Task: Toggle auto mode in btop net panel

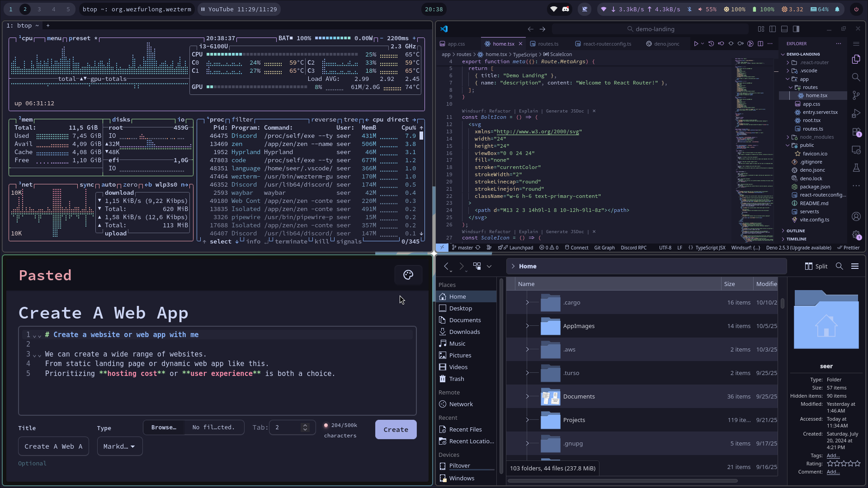Action: pos(108,184)
